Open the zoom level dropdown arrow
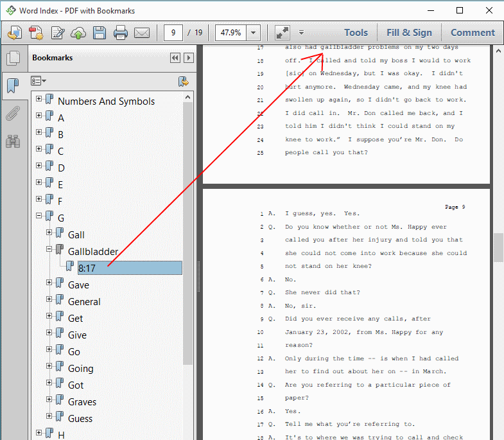The image size is (504, 440). click(254, 33)
